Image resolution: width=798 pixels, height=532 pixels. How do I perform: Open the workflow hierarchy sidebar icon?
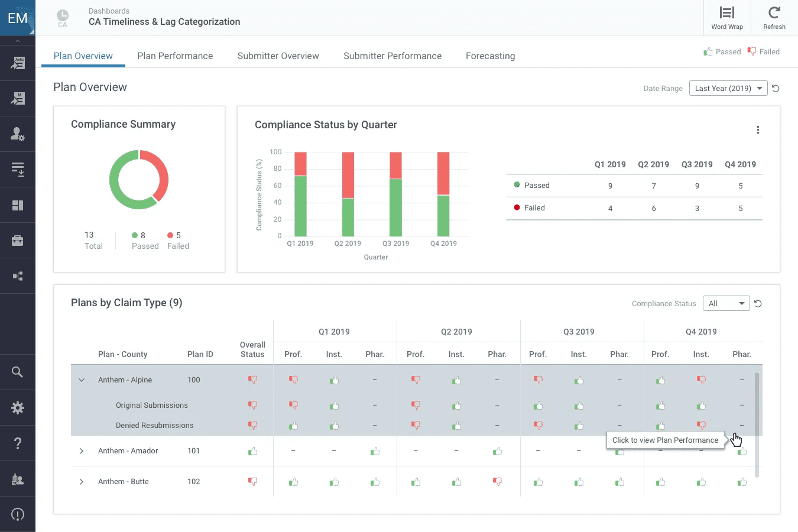pos(18,276)
